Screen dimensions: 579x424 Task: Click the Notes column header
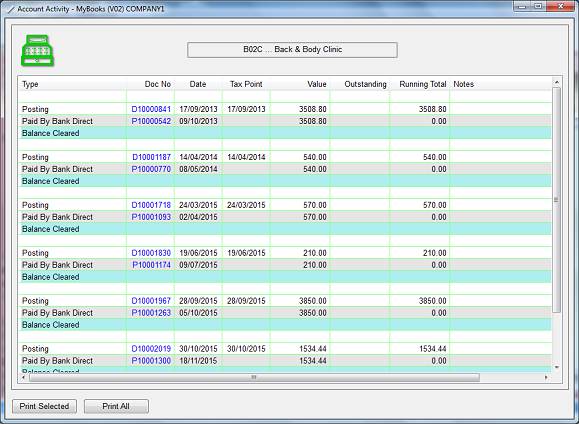pos(500,84)
